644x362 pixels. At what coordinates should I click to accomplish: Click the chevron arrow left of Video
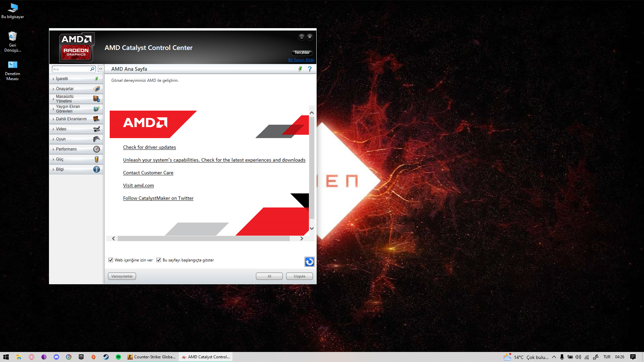point(53,129)
